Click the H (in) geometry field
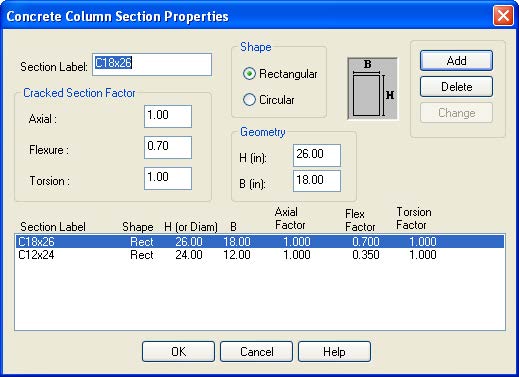 tap(317, 155)
